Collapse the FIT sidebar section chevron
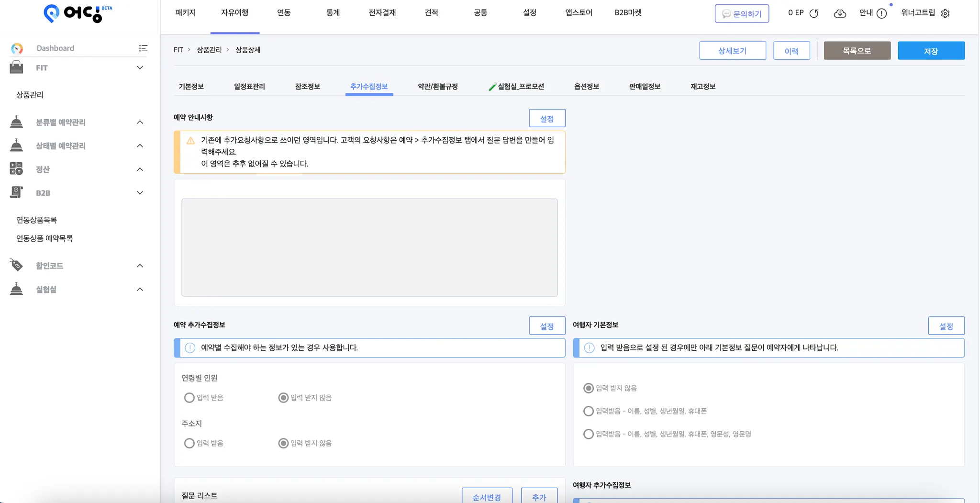Image resolution: width=980 pixels, height=503 pixels. pyautogui.click(x=140, y=67)
